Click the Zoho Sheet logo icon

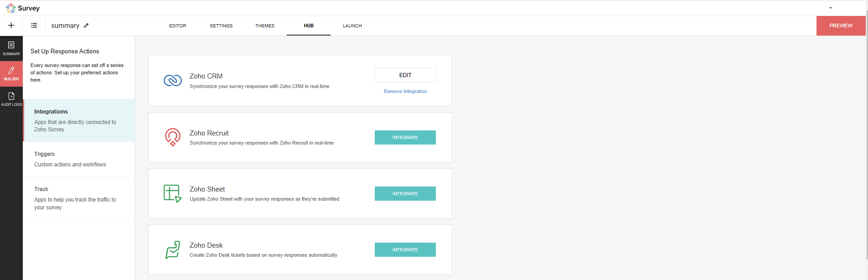[x=173, y=193]
